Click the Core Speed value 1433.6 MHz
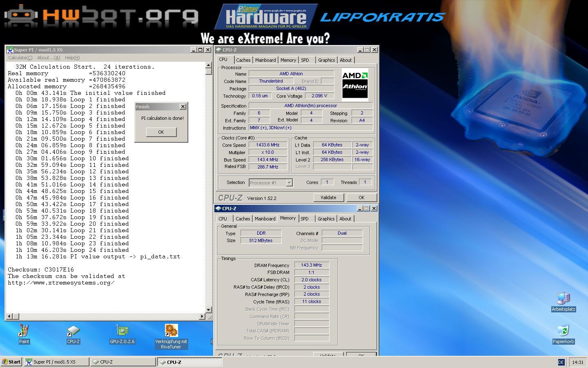Screen dimensions: 588x368 (268, 145)
